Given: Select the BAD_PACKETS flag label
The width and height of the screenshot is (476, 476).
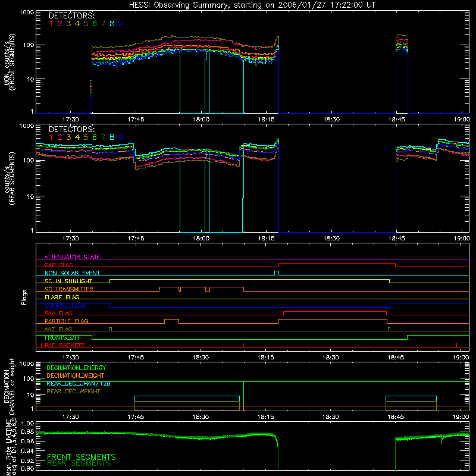Looking at the screenshot, I should pos(65,345).
